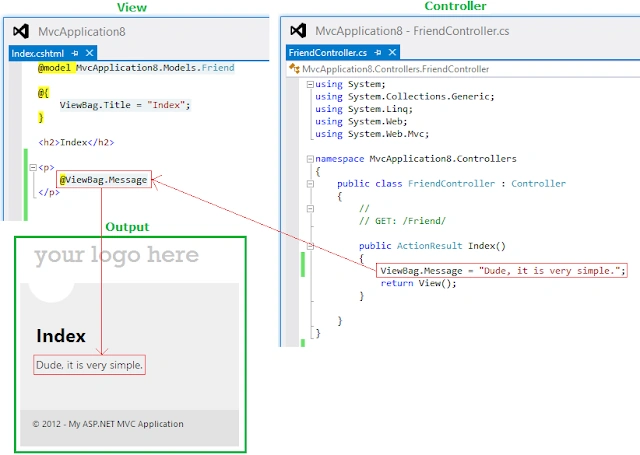640x455 pixels.
Task: Click 'your logo here' in output page
Action: pyautogui.click(x=116, y=255)
